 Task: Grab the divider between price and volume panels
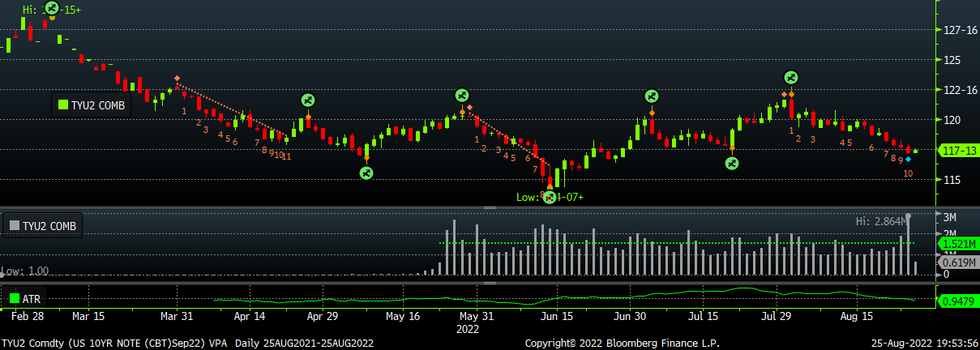point(490,208)
